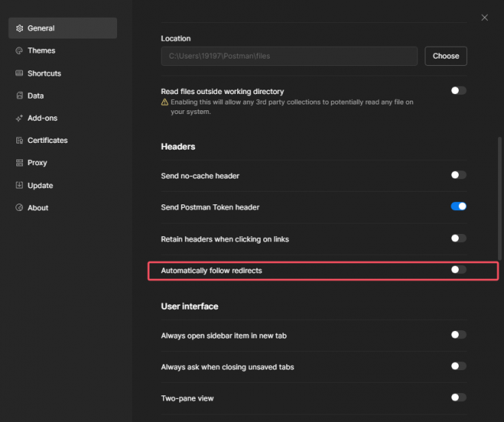Enable Always ask when closing unsaved tabs
Screen dimensions: 504x422
pyautogui.click(x=458, y=366)
